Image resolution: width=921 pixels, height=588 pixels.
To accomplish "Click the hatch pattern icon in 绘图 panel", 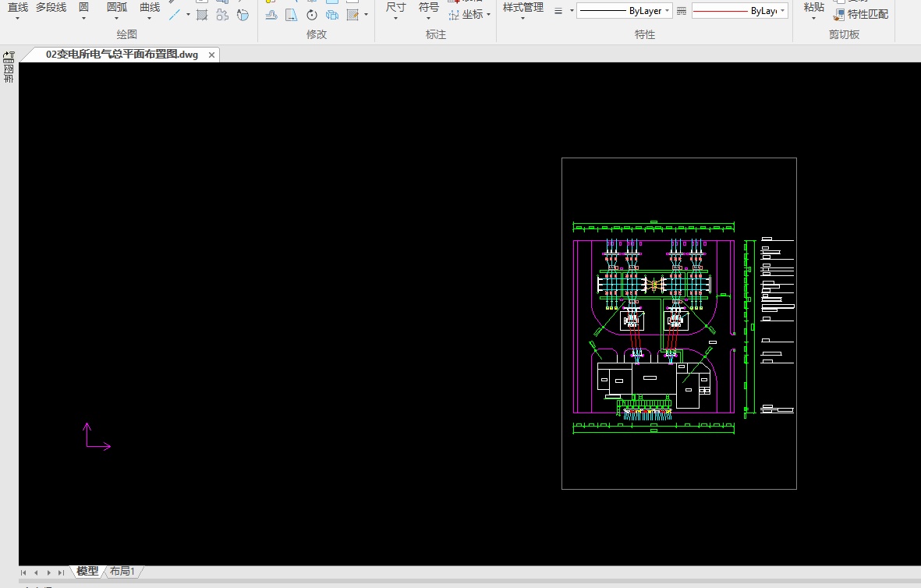I will pyautogui.click(x=202, y=15).
